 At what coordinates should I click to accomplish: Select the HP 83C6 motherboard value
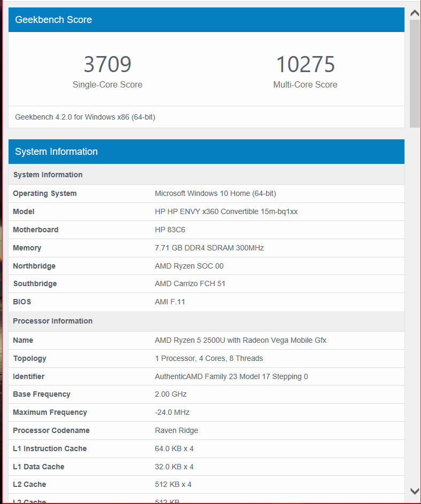tap(170, 230)
